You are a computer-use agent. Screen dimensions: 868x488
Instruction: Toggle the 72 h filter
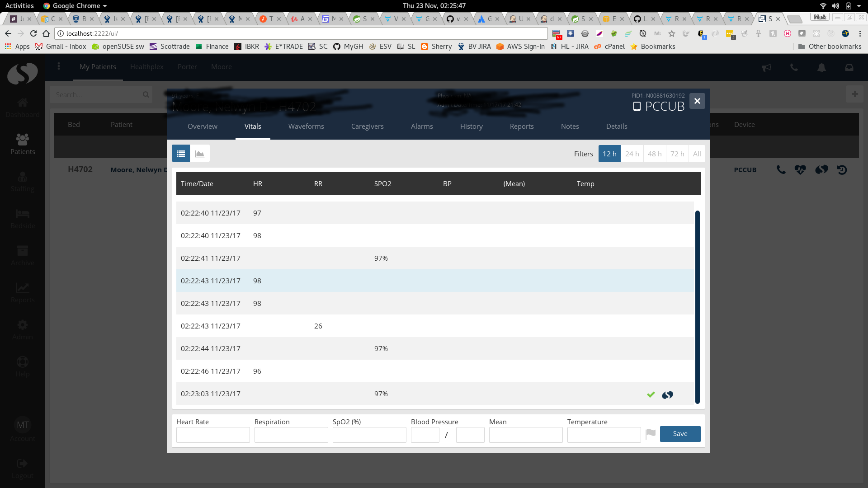[677, 154]
